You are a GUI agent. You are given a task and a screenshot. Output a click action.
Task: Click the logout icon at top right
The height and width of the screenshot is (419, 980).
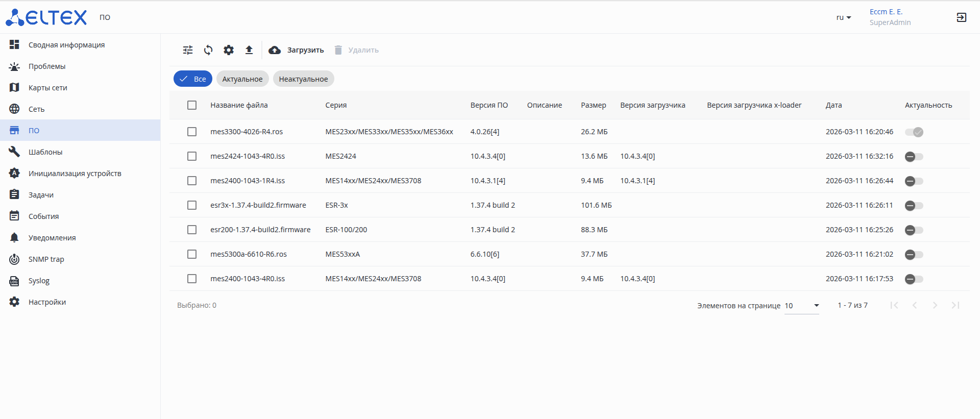point(961,17)
